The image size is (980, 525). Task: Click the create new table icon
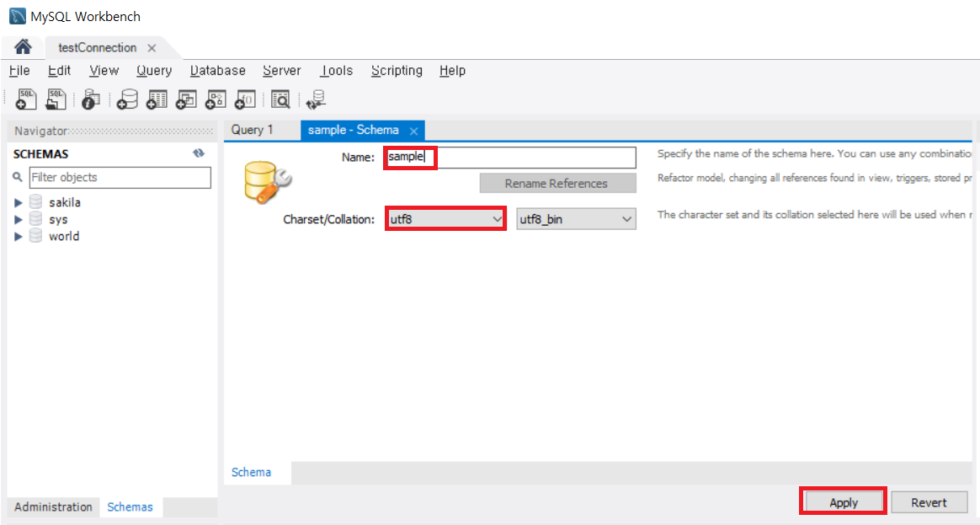(157, 99)
